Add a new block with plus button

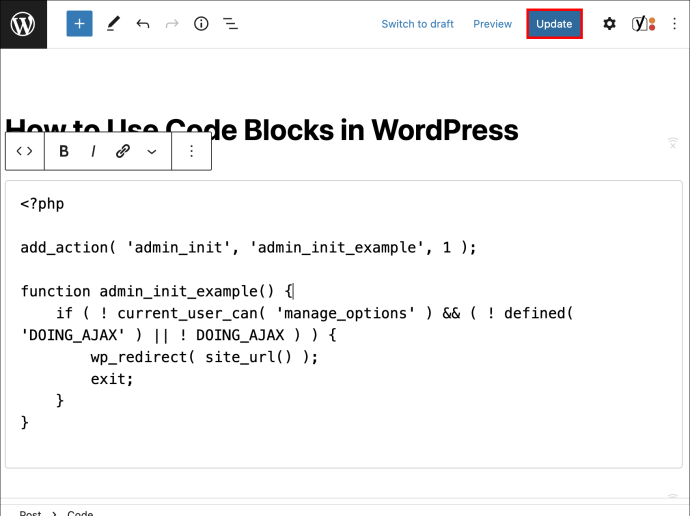[x=80, y=24]
